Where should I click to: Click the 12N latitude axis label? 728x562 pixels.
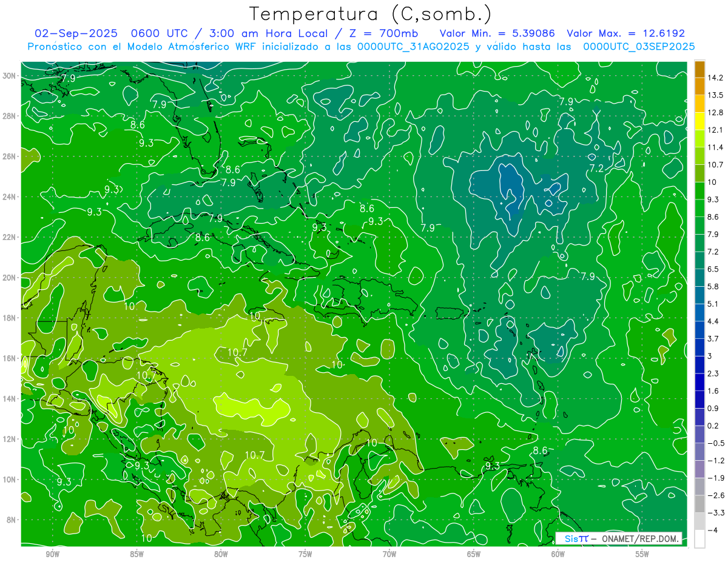click(x=9, y=439)
